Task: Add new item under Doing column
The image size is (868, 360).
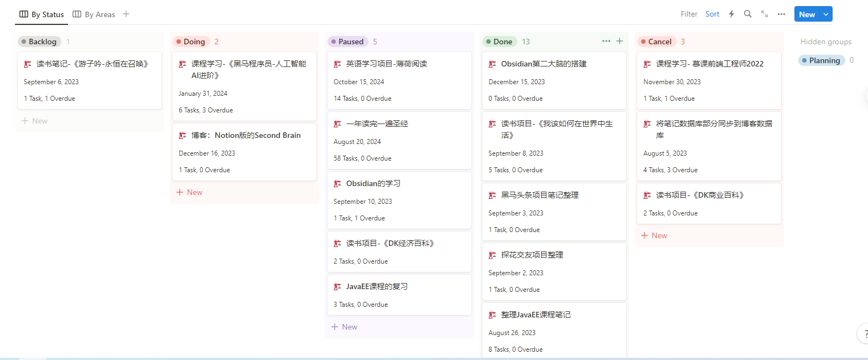Action: pos(190,192)
